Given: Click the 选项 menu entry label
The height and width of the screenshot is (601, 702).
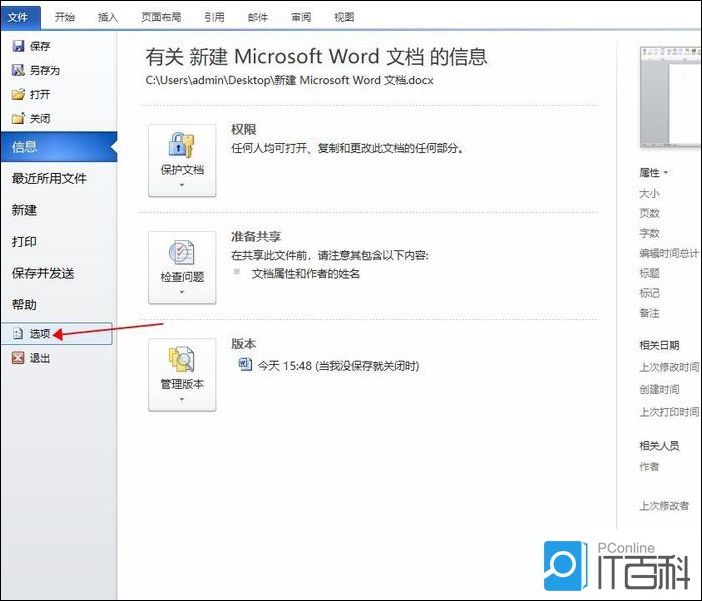Looking at the screenshot, I should pyautogui.click(x=40, y=334).
